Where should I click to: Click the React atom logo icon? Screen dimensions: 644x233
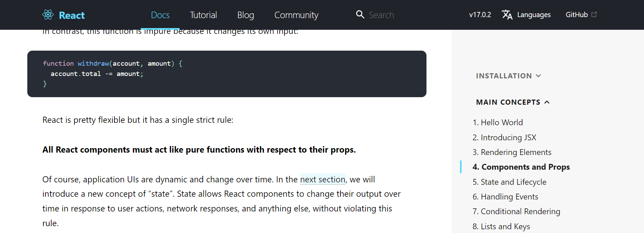pyautogui.click(x=48, y=15)
